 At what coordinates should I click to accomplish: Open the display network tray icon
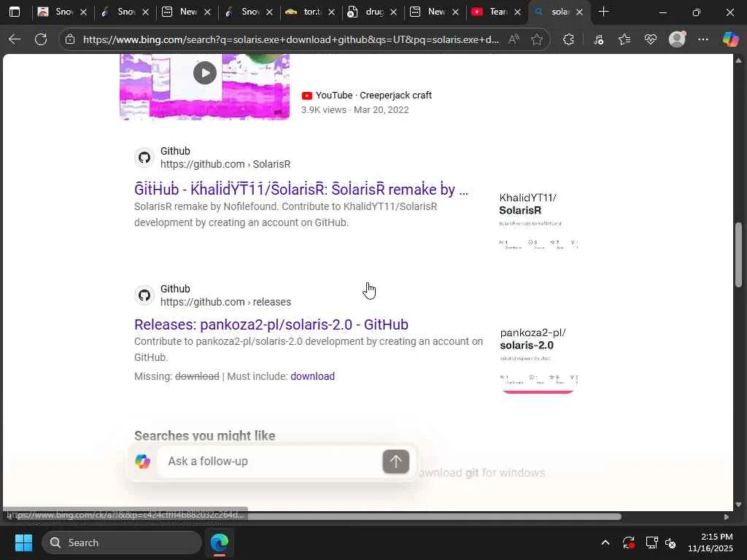[x=651, y=542]
